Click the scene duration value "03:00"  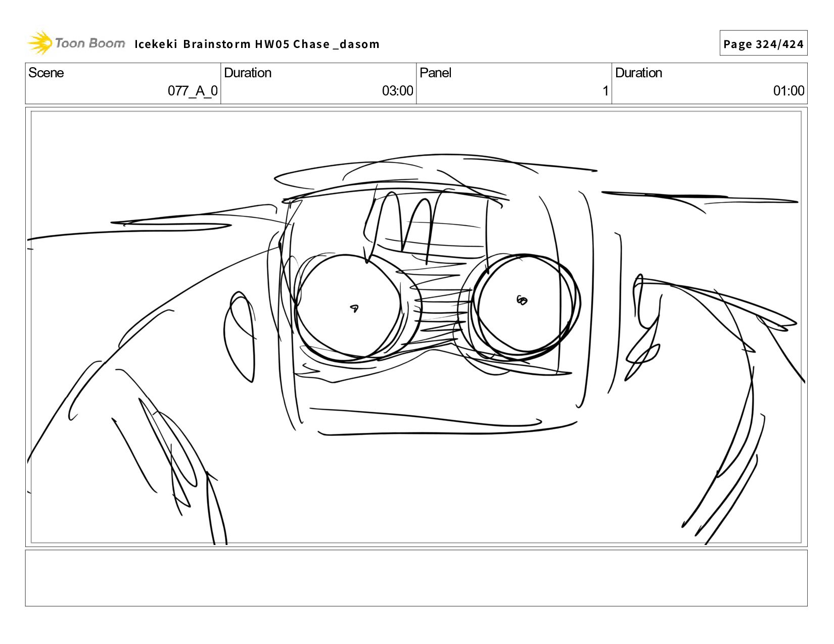click(x=397, y=91)
